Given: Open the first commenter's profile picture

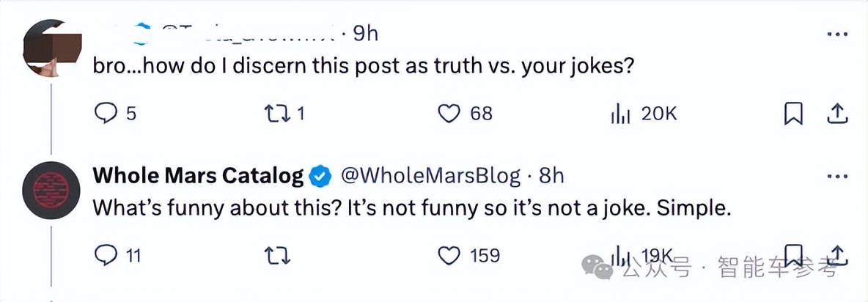Looking at the screenshot, I should [x=50, y=45].
